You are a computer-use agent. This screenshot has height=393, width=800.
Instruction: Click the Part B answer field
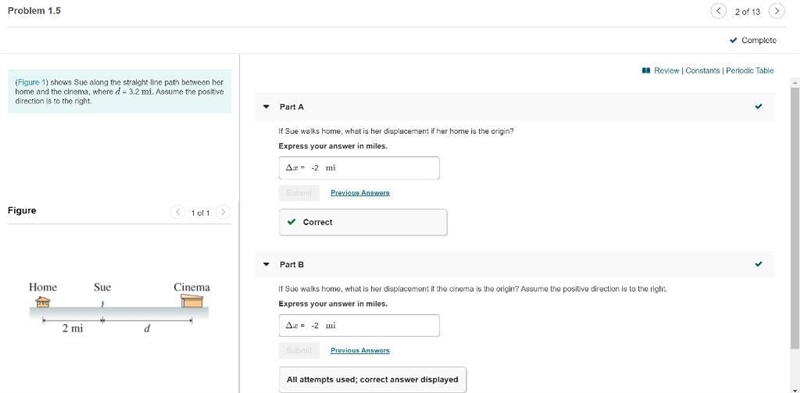click(x=359, y=326)
